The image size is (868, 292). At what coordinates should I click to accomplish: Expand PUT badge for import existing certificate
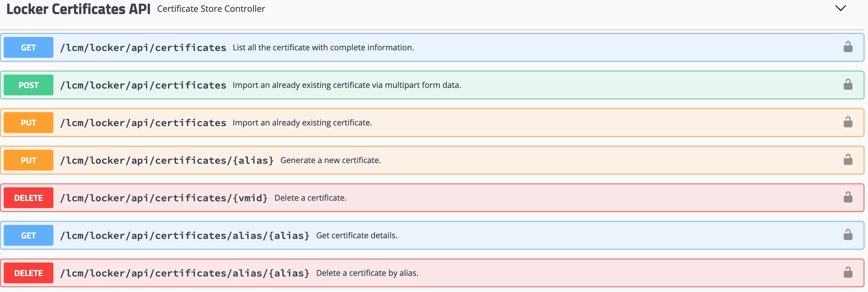28,123
